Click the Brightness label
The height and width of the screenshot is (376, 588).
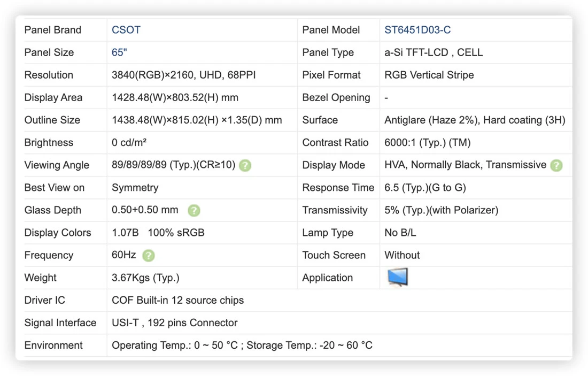click(48, 143)
